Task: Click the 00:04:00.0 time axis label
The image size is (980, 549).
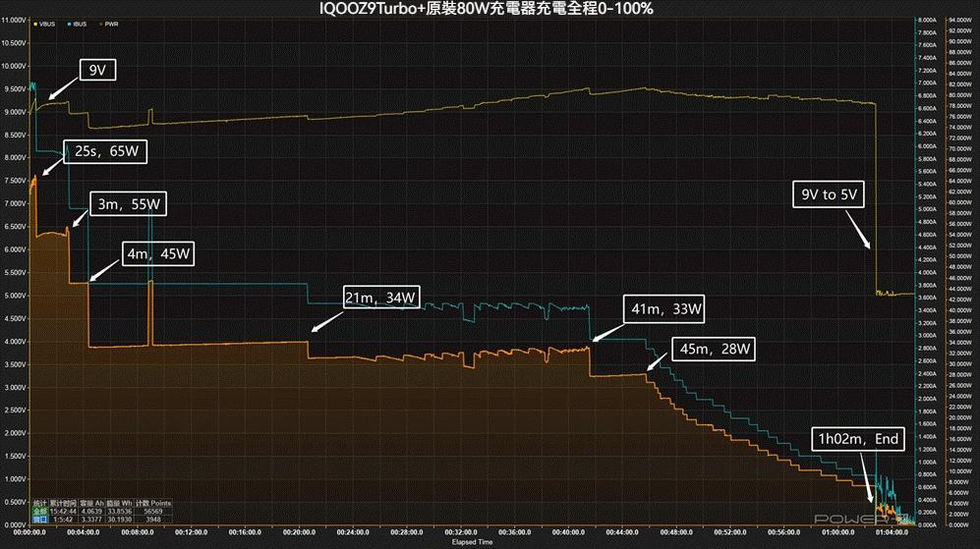Action: click(x=84, y=532)
